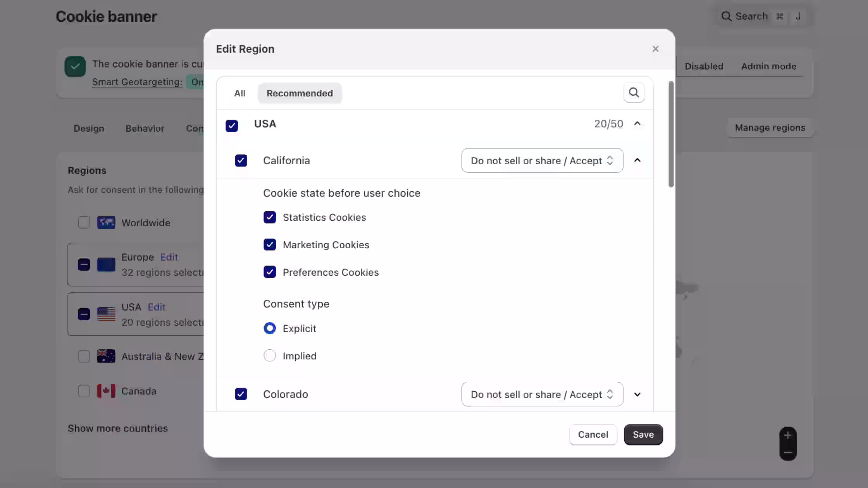The width and height of the screenshot is (868, 488).
Task: Zoom in on the map
Action: (x=788, y=435)
